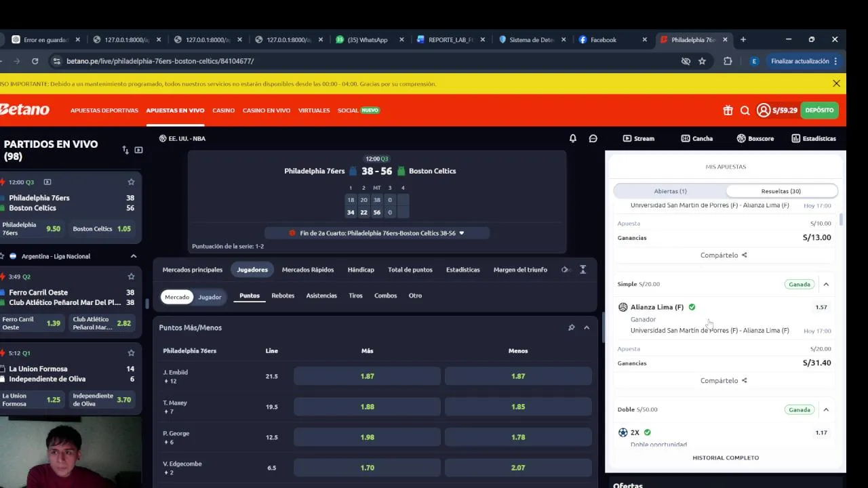Go to Casino en Vivo
Viewport: 868px width, 488px height.
pyautogui.click(x=267, y=110)
